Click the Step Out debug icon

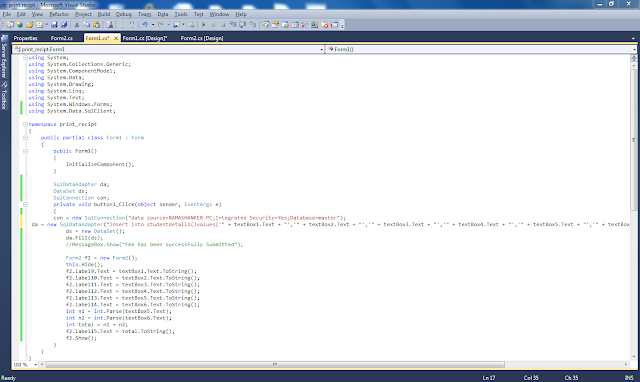(x=253, y=24)
